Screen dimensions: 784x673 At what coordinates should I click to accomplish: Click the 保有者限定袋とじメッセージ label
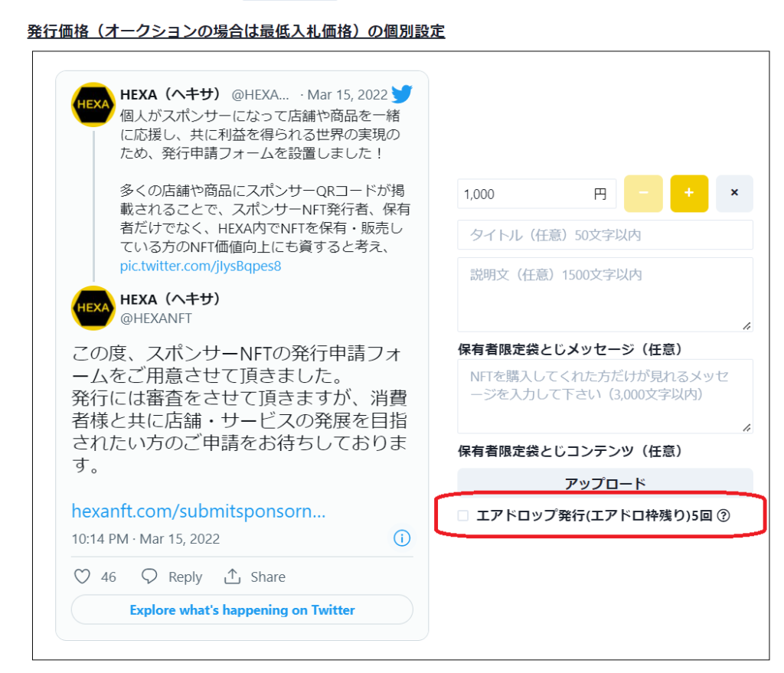click(x=570, y=349)
